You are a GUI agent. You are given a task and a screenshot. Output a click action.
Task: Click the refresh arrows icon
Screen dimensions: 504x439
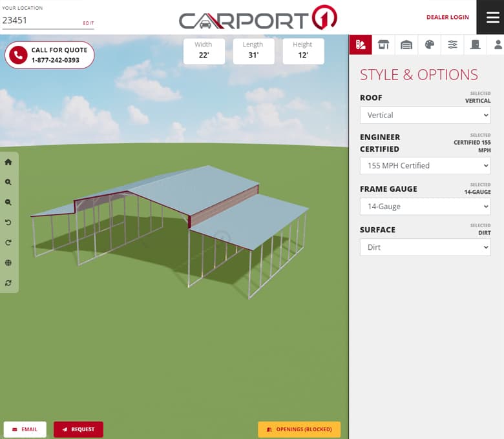pyautogui.click(x=8, y=283)
